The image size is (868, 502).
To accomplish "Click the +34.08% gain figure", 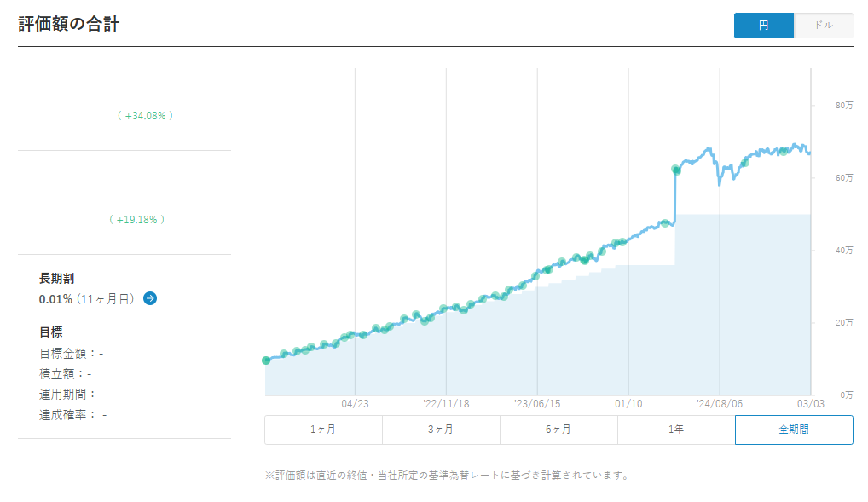I will [145, 115].
